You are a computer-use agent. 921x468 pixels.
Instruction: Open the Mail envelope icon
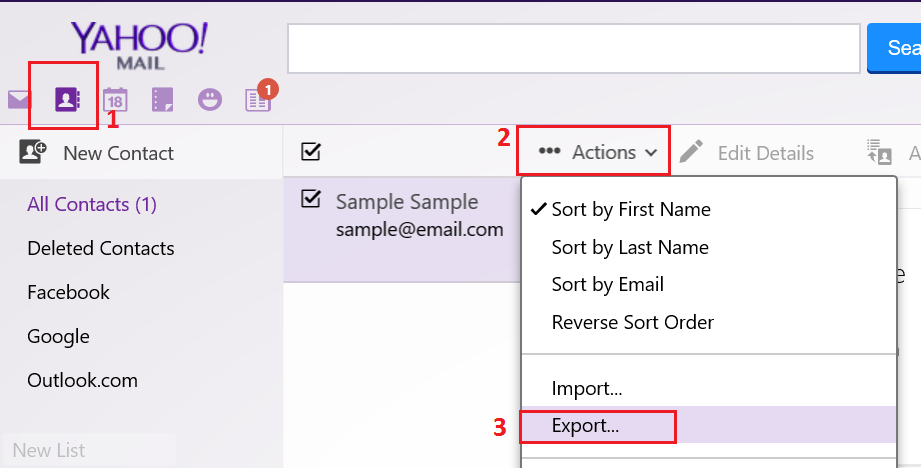pos(18,99)
